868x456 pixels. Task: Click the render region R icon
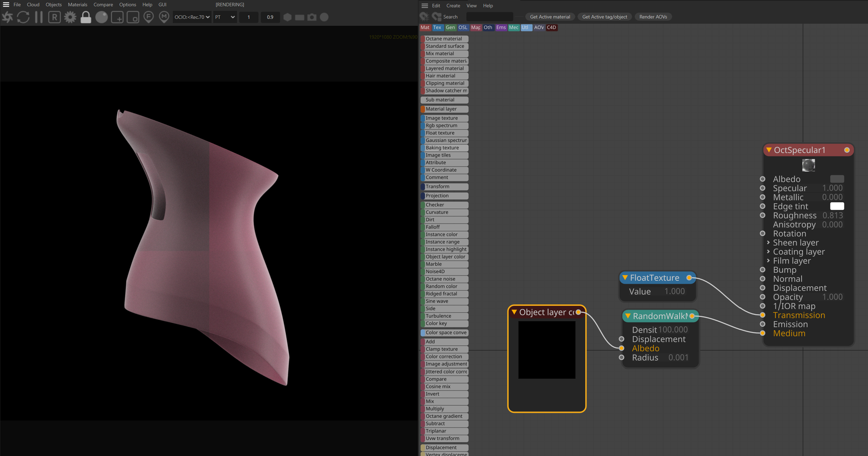[54, 17]
